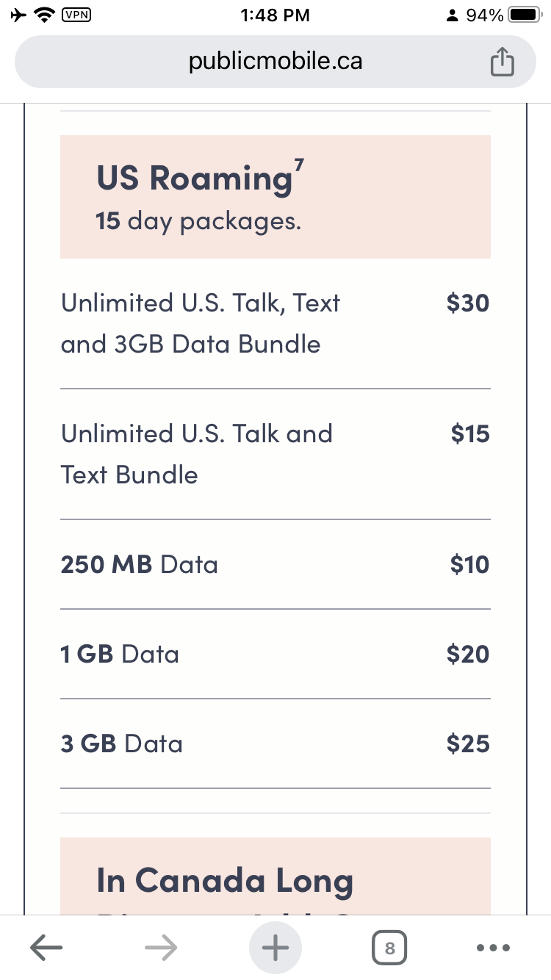
Task: Tap the In Canada Long Distance heading
Action: point(224,880)
